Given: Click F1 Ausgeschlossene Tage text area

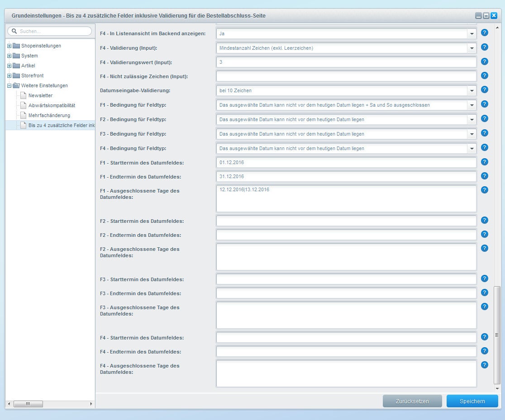Looking at the screenshot, I should point(346,198).
